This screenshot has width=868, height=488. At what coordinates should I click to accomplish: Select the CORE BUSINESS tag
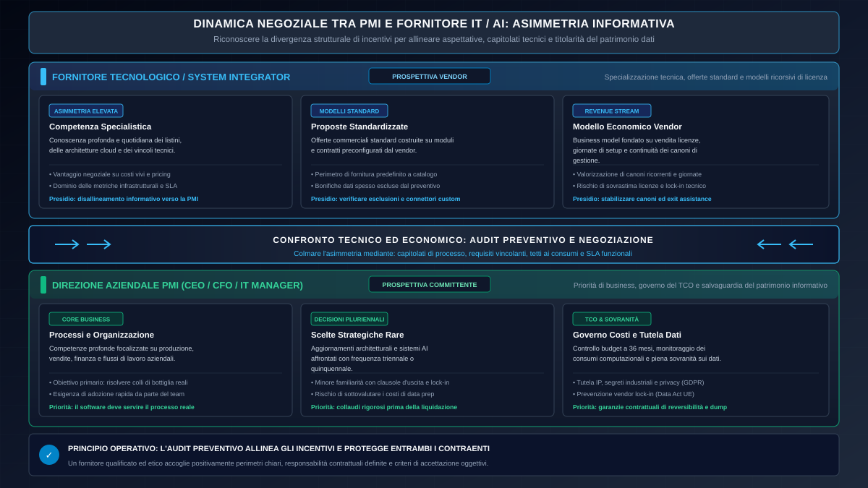tap(86, 319)
